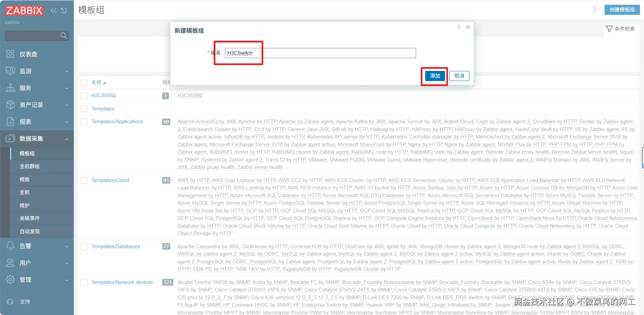
Task: Check the Templates/Cloud row checkbox
Action: pyautogui.click(x=84, y=180)
